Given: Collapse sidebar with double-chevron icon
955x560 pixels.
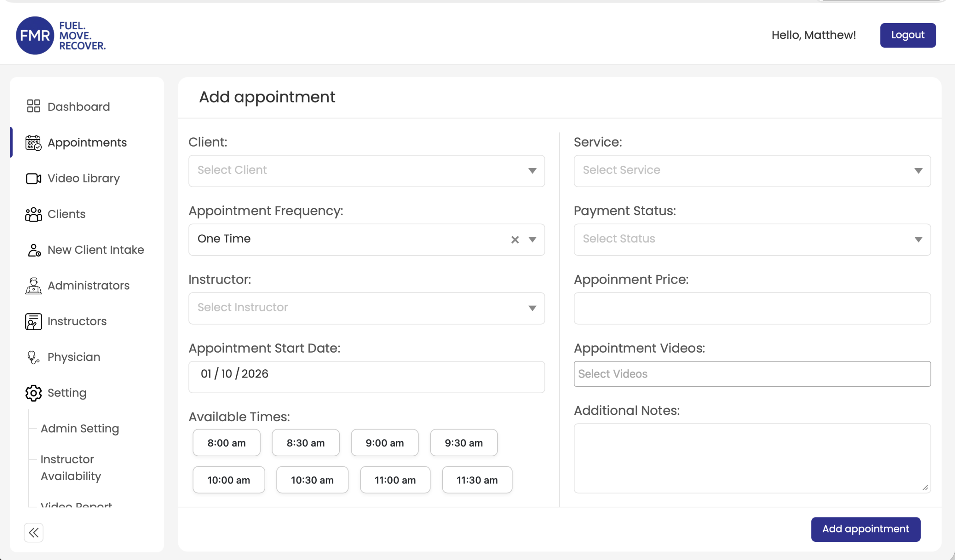Looking at the screenshot, I should 33,532.
